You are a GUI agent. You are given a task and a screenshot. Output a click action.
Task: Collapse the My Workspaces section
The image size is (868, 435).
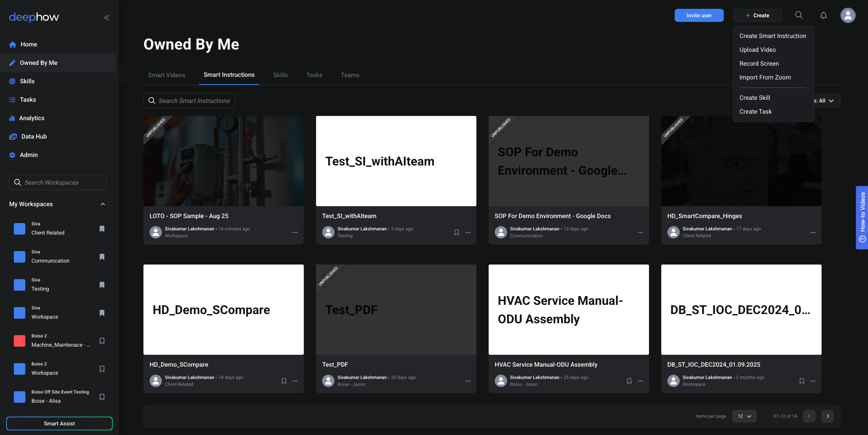[x=103, y=204]
